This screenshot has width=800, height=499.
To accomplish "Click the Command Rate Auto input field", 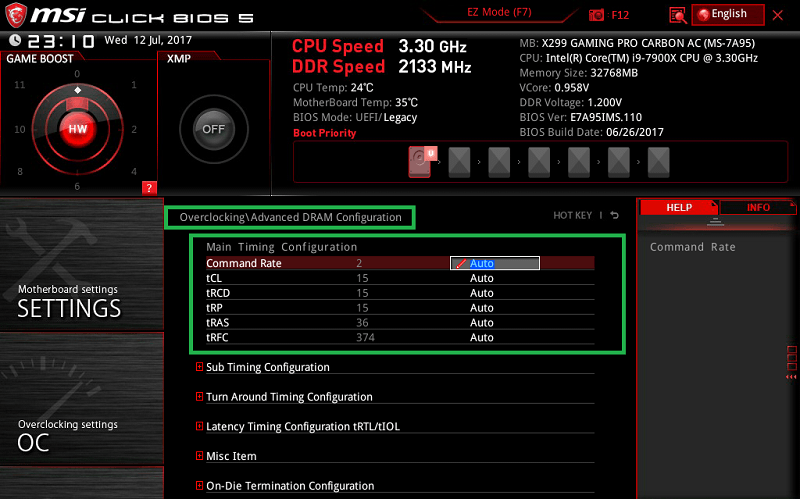I will coord(494,263).
